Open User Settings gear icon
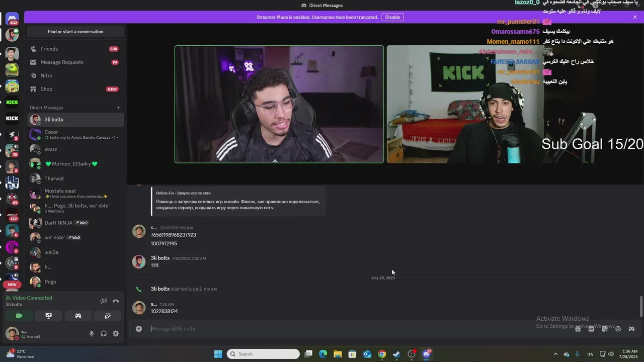Screen dimensions: 644x362 click(x=116, y=333)
